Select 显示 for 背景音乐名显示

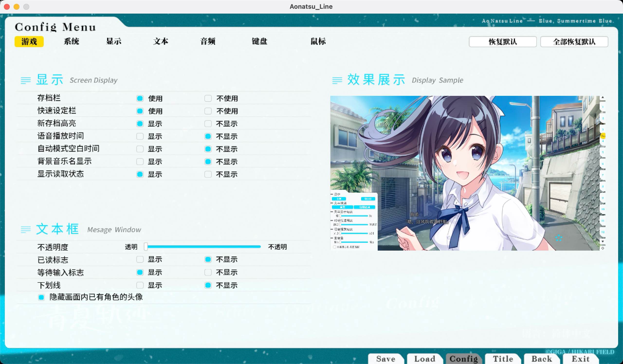140,162
